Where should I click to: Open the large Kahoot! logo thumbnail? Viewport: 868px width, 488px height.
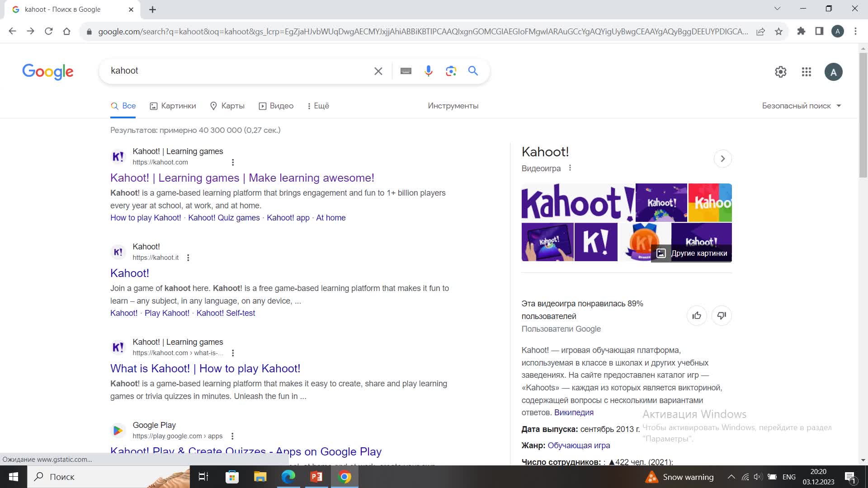(578, 202)
